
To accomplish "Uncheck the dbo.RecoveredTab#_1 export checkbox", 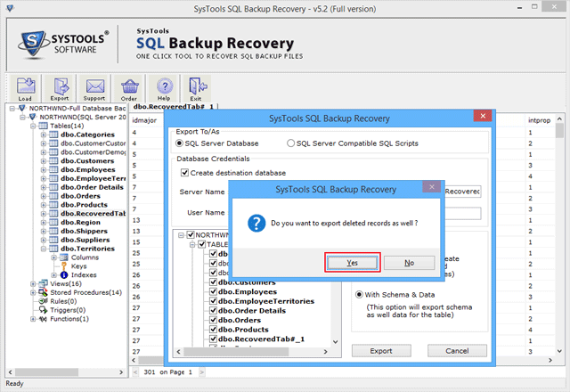I will pyautogui.click(x=214, y=339).
